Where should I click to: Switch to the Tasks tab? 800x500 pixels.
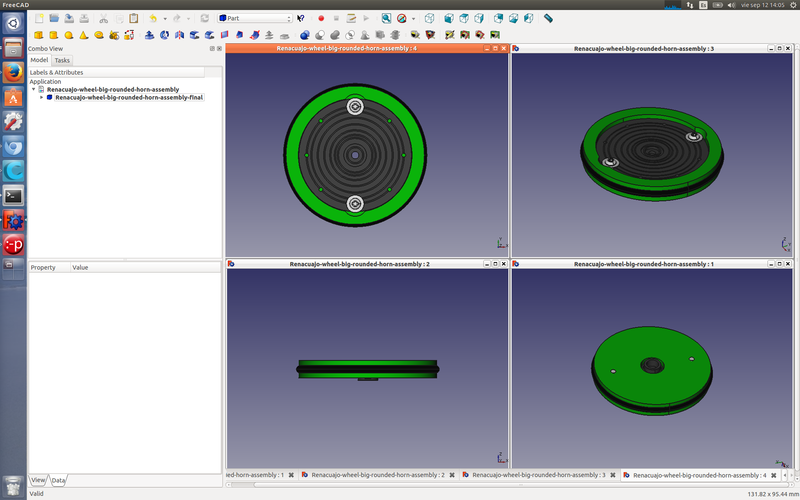coord(62,60)
